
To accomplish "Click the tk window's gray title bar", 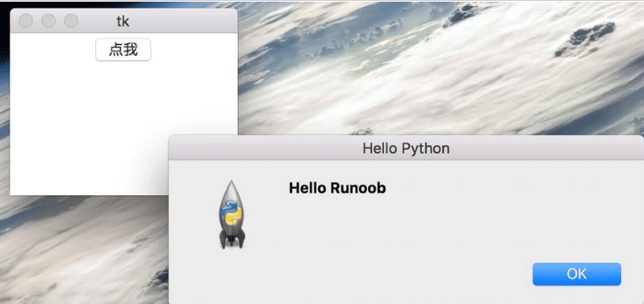I will (x=172, y=21).
